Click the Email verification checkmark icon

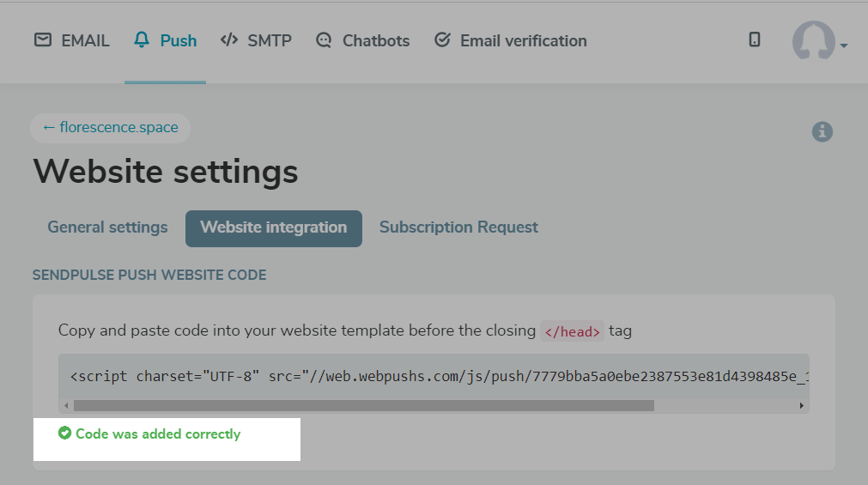442,40
